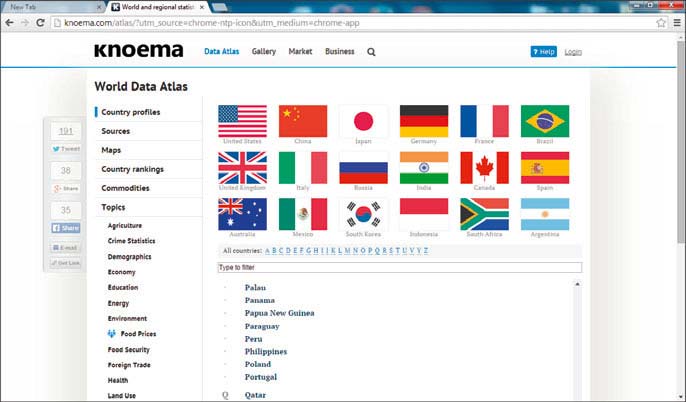Open the Data Atlas nav item
Viewport: 686px width, 402px height.
pos(222,52)
